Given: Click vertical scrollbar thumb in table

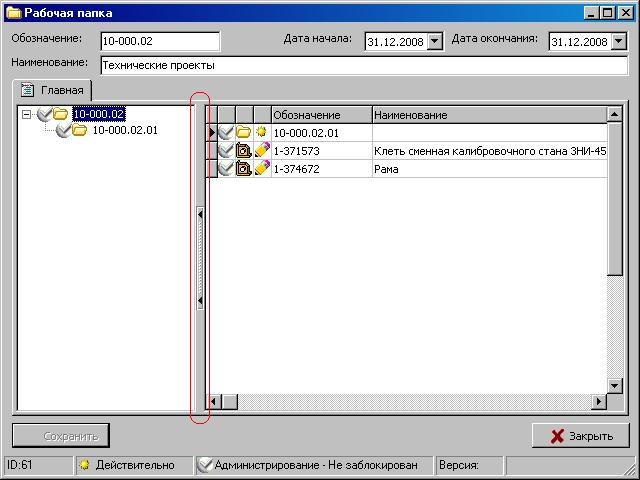Looking at the screenshot, I should pos(615,199).
